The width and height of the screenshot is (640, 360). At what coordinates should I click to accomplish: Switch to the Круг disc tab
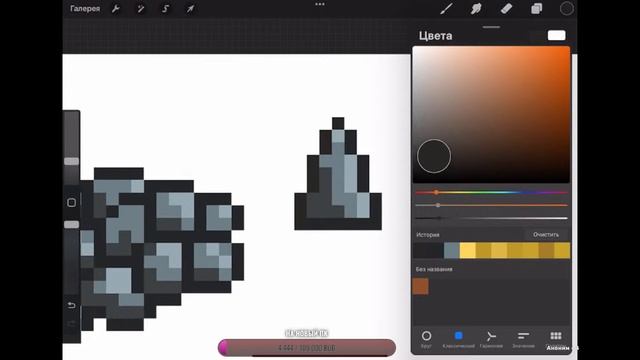click(426, 339)
